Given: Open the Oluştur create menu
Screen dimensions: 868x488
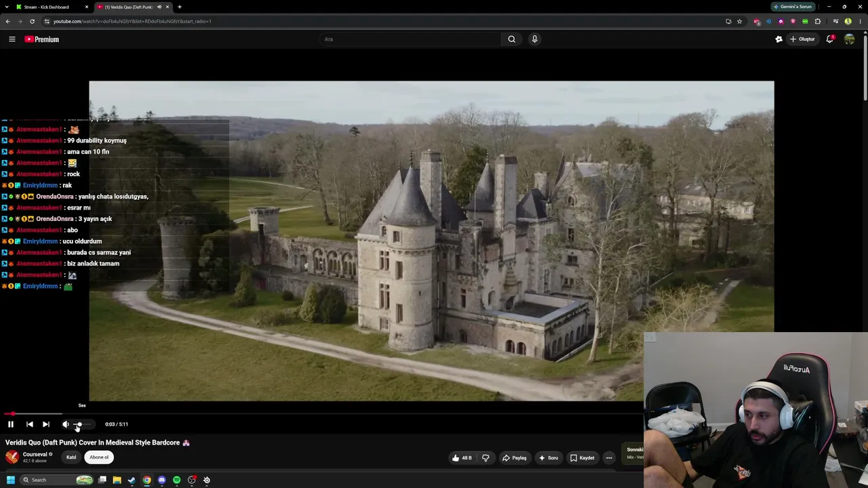Looking at the screenshot, I should point(802,39).
